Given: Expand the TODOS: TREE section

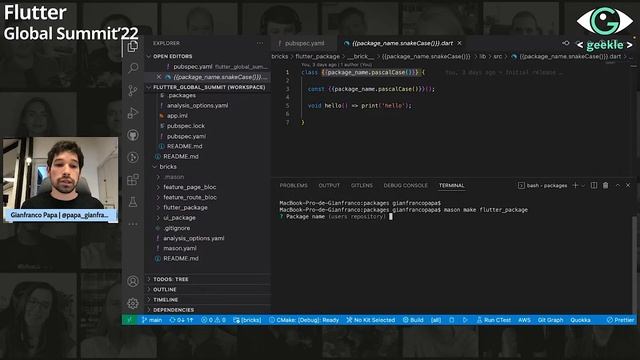Looking at the screenshot, I should pos(208,279).
